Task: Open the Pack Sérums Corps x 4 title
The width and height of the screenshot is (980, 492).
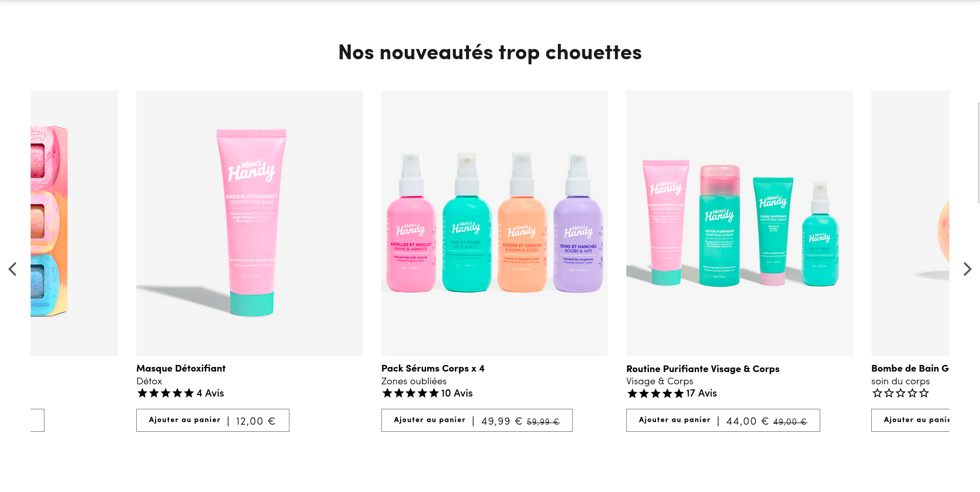Action: pyautogui.click(x=433, y=368)
